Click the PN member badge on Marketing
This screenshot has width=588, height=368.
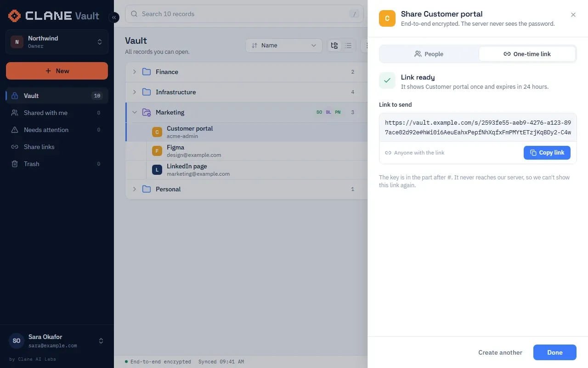(x=338, y=112)
